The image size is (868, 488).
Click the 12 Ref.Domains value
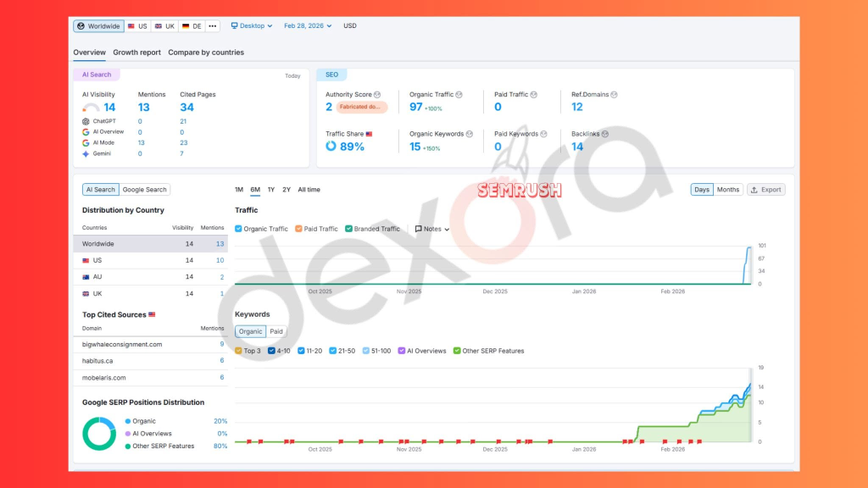pyautogui.click(x=577, y=107)
